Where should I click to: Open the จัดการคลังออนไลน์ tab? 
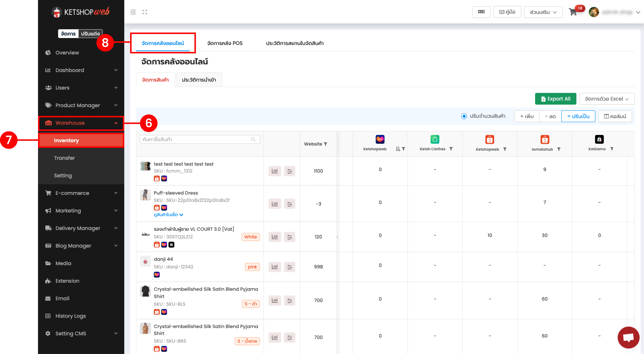pos(163,43)
